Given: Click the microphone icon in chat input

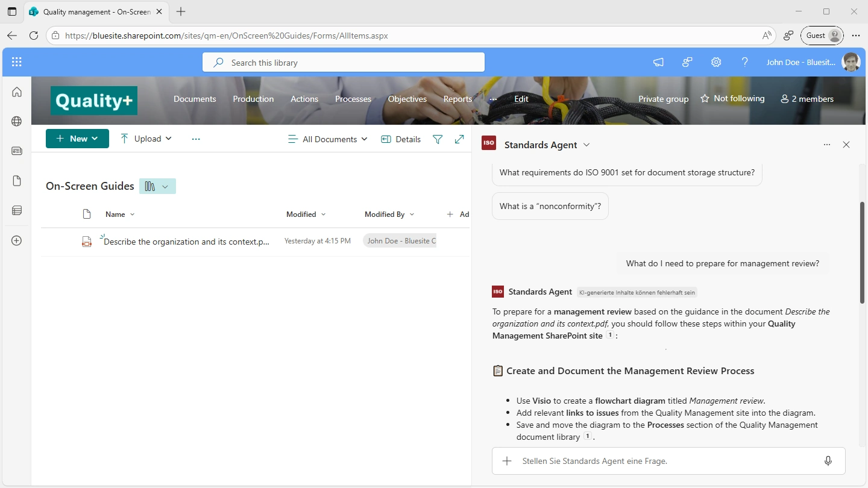Looking at the screenshot, I should [x=828, y=461].
